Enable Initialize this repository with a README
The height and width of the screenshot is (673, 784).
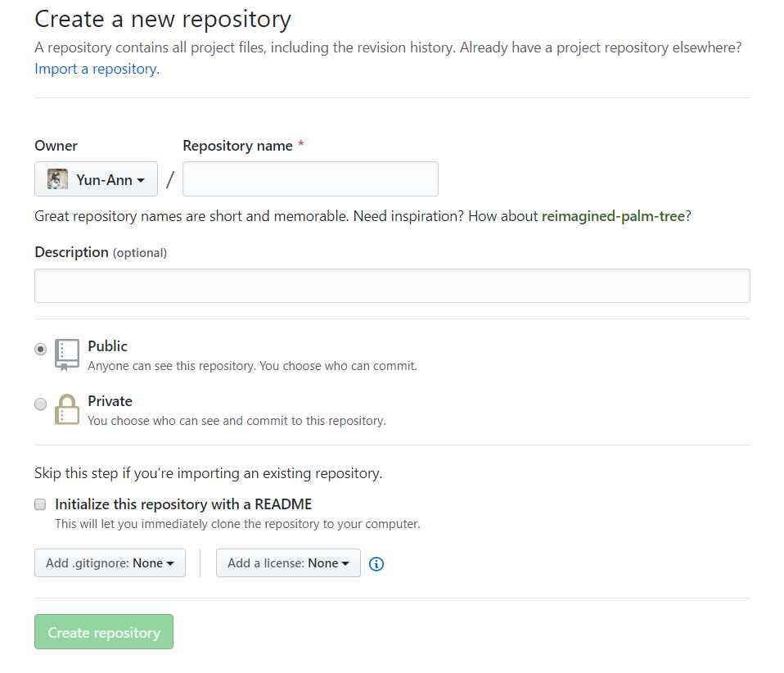(40, 504)
